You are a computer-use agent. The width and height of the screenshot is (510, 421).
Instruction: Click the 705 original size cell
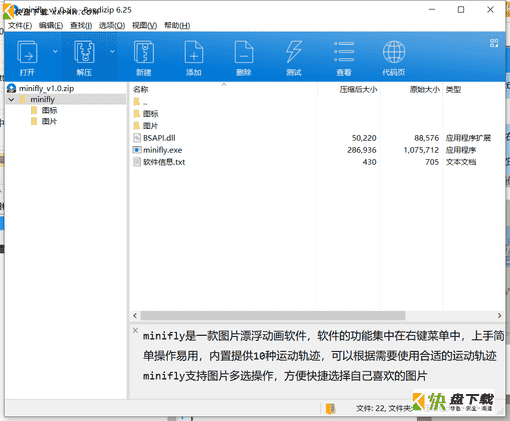432,162
